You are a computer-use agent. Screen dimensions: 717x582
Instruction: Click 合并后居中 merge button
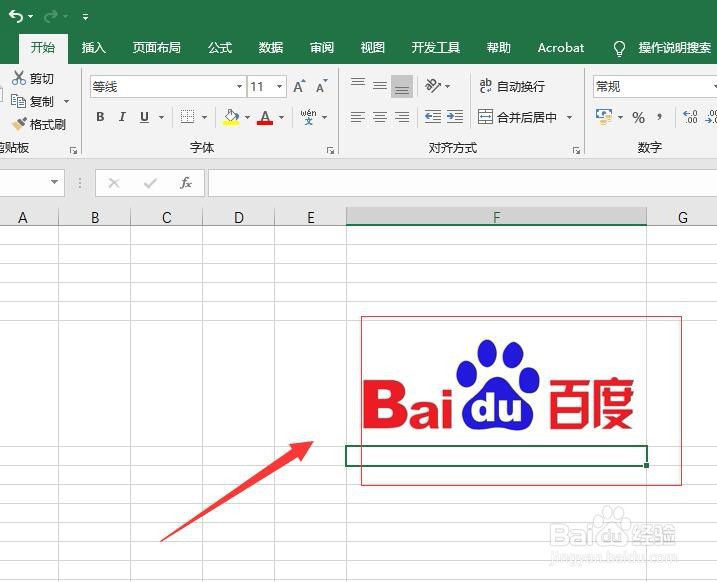pyautogui.click(x=517, y=117)
